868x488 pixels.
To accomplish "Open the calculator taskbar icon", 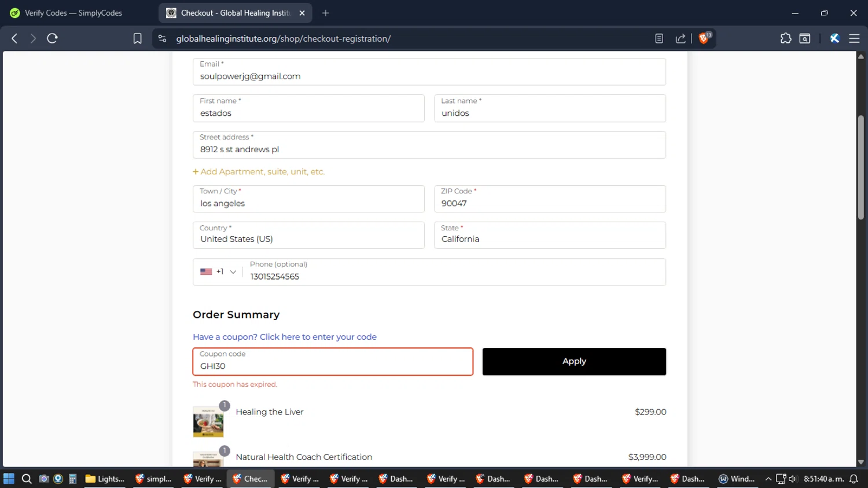I will 73,479.
